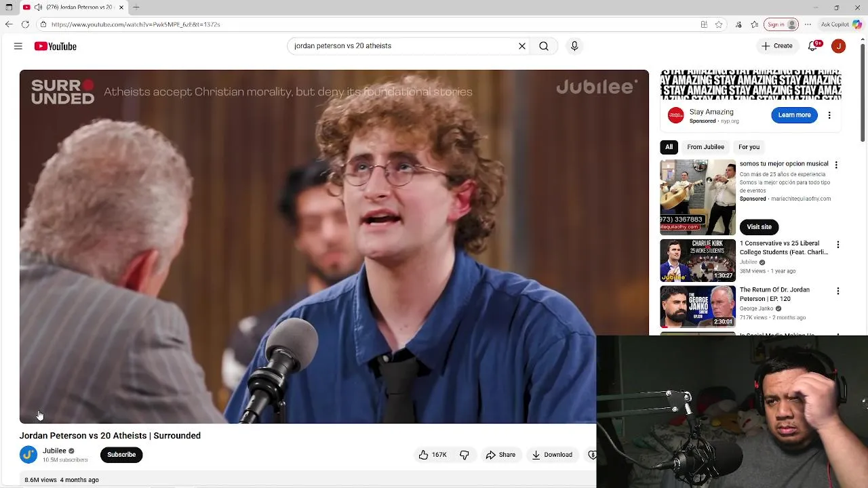Close the Jordan Peterson YouTube tab
The image size is (868, 488).
coord(121,7)
